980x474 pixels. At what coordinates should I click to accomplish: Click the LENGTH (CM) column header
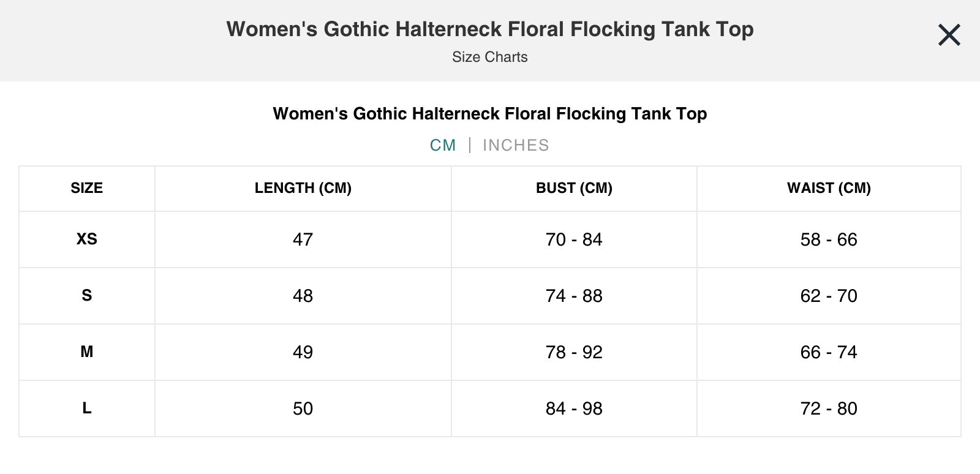303,188
